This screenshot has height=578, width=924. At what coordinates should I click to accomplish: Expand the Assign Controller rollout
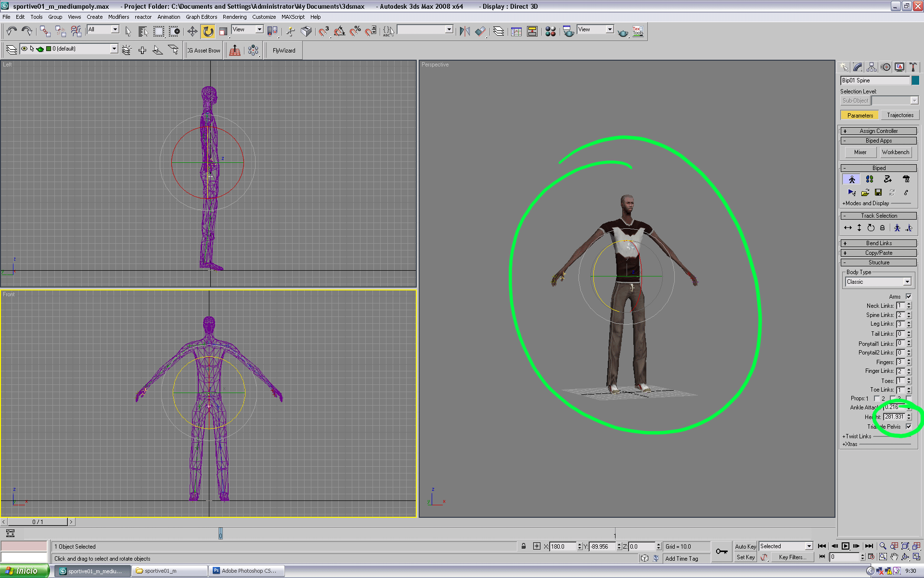tap(878, 131)
